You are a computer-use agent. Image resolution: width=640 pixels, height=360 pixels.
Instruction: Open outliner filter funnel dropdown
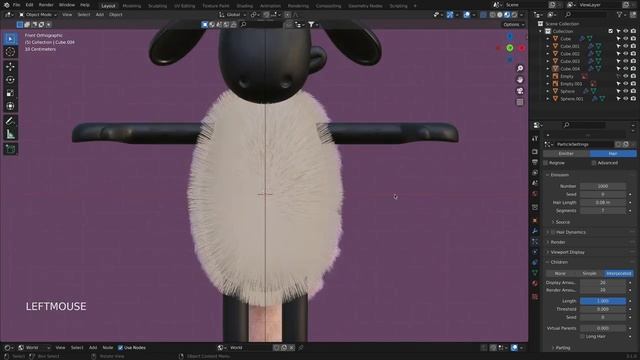coord(621,15)
